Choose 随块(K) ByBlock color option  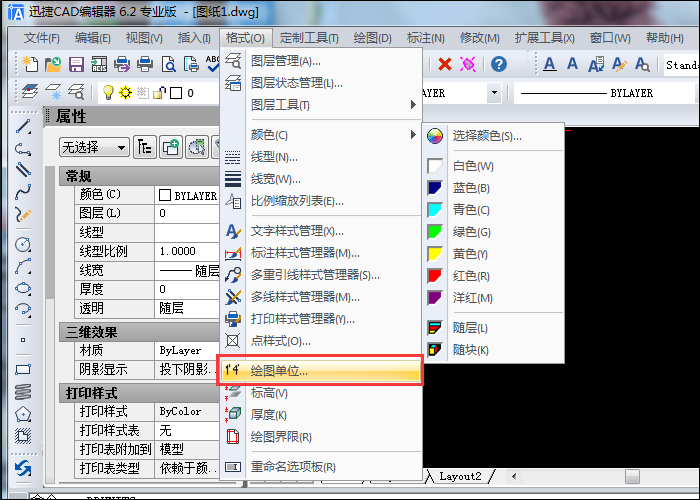[493, 350]
